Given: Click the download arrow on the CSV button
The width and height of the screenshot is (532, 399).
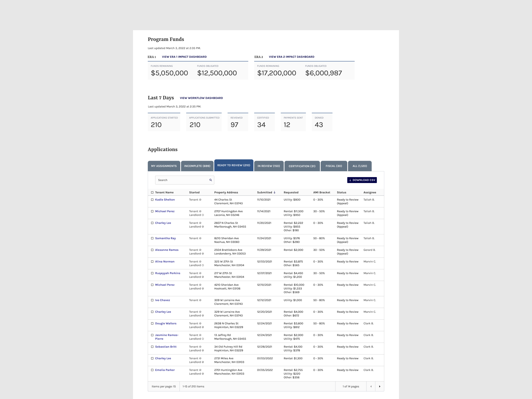Looking at the screenshot, I should (350, 180).
